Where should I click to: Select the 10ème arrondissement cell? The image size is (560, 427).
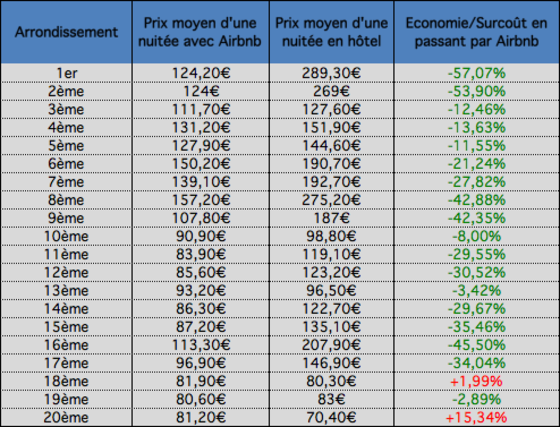66,236
